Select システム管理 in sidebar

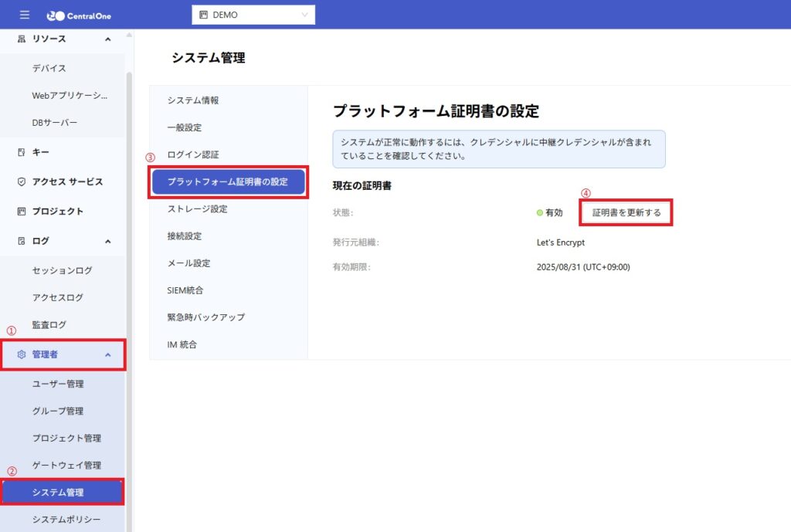click(x=62, y=493)
